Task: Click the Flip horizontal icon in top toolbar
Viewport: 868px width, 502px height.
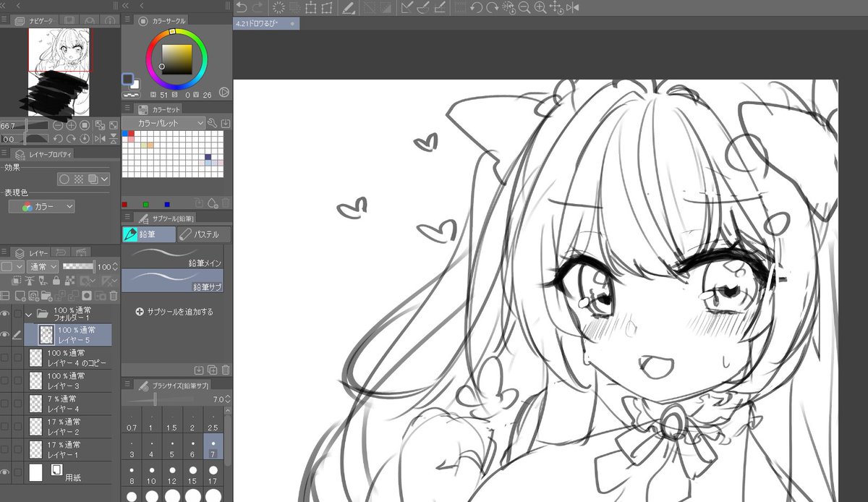Action: pyautogui.click(x=572, y=7)
